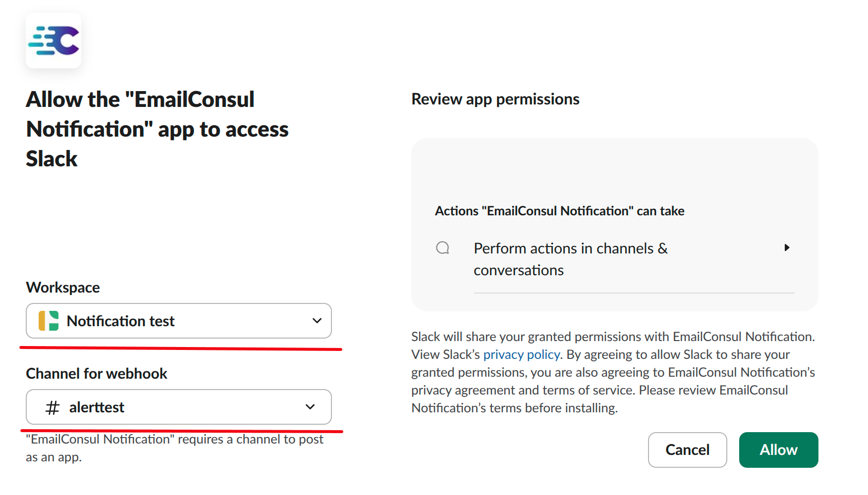Click the "Review app permissions" heading
The height and width of the screenshot is (495, 868).
[x=495, y=99]
